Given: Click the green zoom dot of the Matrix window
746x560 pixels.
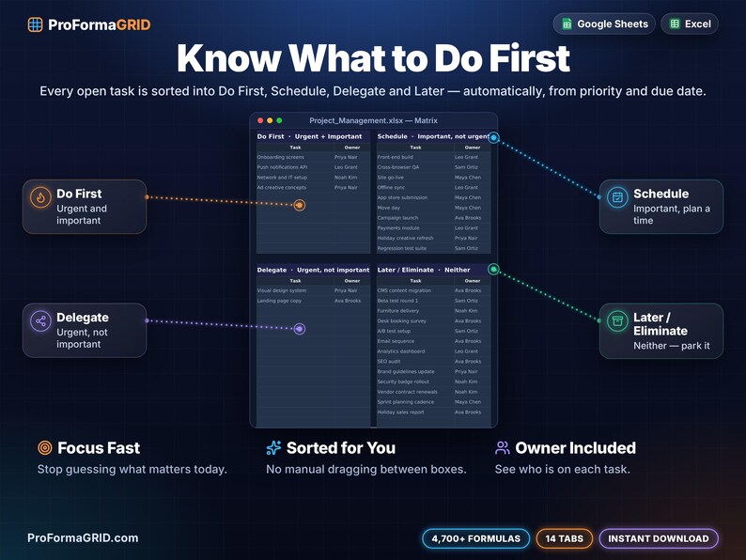Looking at the screenshot, I should click(x=279, y=120).
